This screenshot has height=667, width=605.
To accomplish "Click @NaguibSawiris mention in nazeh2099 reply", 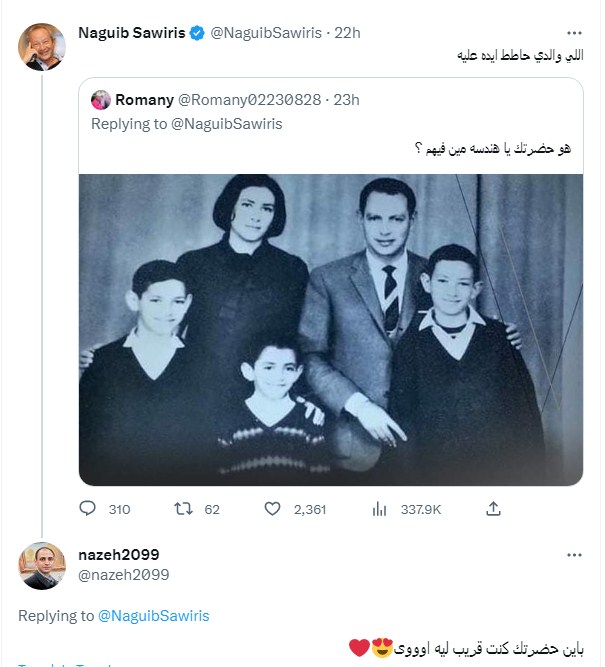I will [153, 616].
